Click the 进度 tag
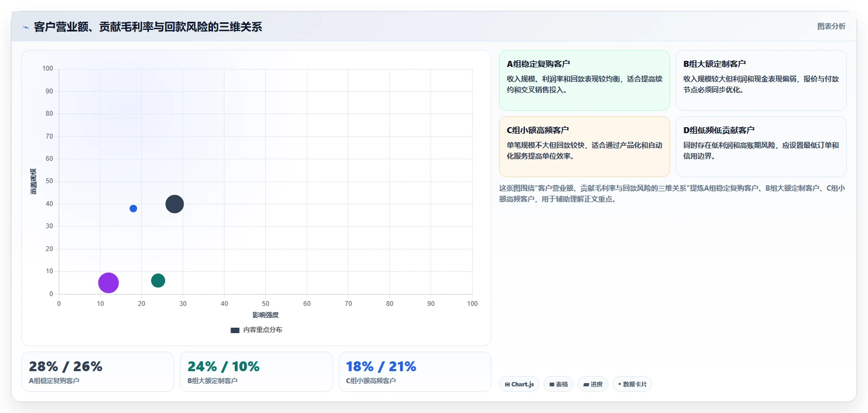 tap(593, 384)
